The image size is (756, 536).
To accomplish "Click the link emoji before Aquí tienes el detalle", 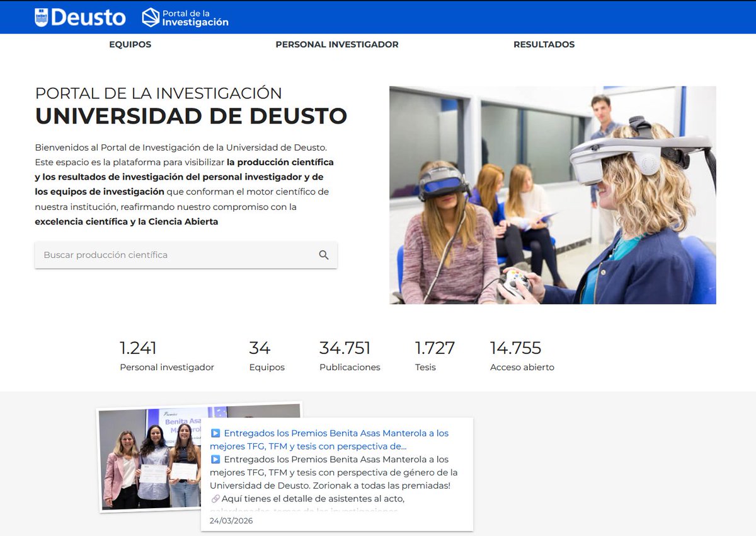I will (215, 499).
